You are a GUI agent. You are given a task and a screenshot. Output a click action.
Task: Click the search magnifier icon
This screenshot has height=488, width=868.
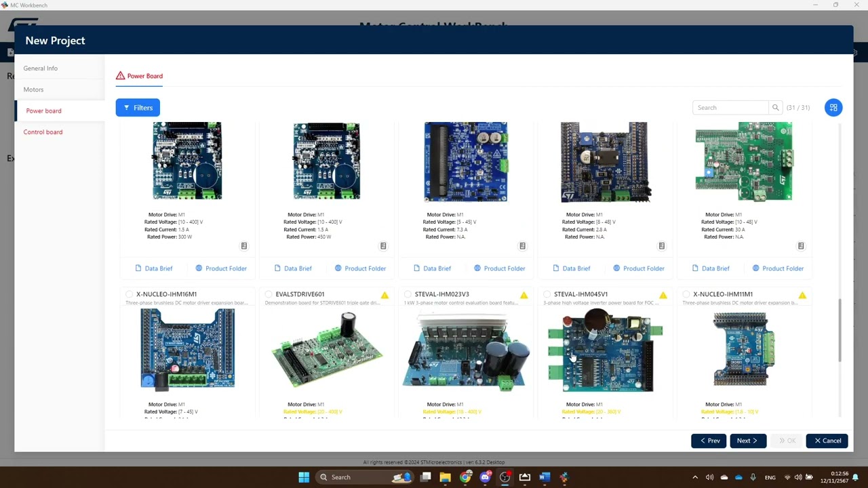tap(775, 108)
